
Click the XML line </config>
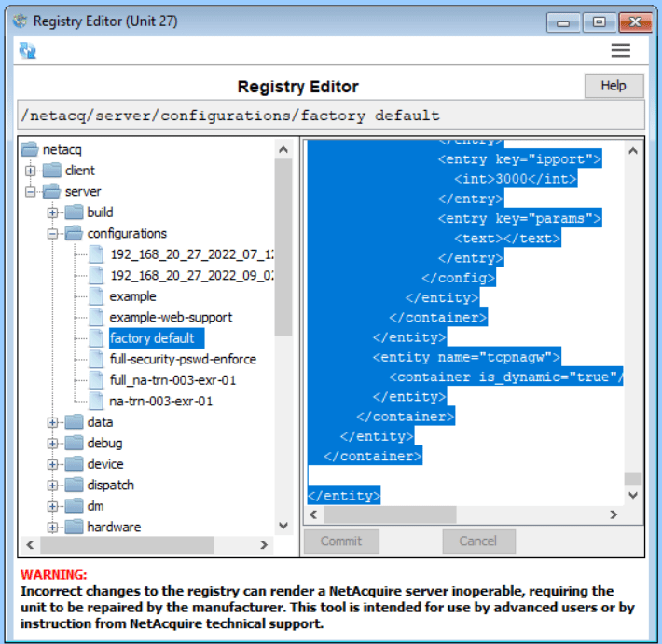coord(458,278)
